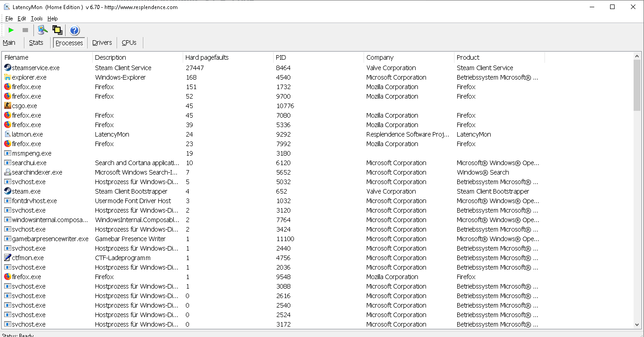
Task: Open the File menu
Action: click(9, 18)
